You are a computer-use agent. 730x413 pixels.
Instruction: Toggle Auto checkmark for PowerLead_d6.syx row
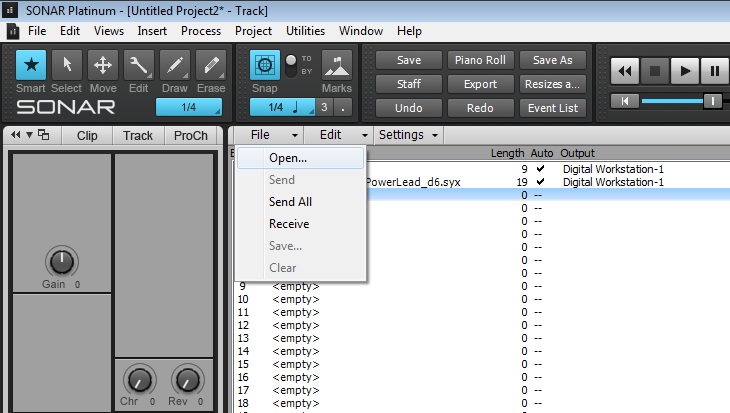[541, 182]
